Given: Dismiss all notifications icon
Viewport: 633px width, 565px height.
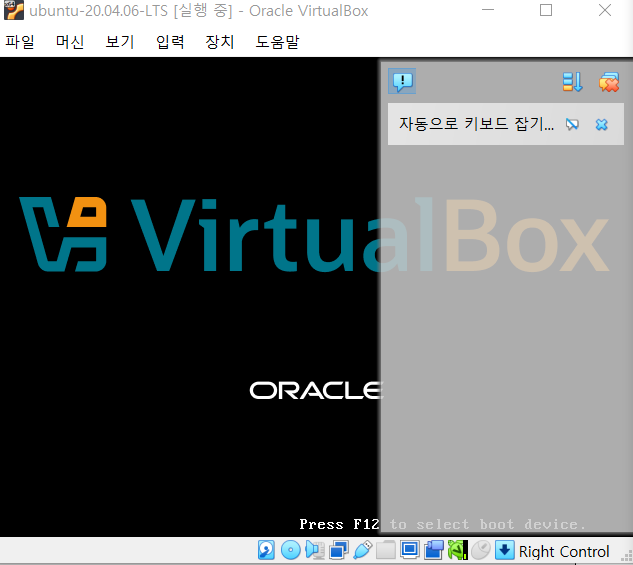Looking at the screenshot, I should point(609,82).
